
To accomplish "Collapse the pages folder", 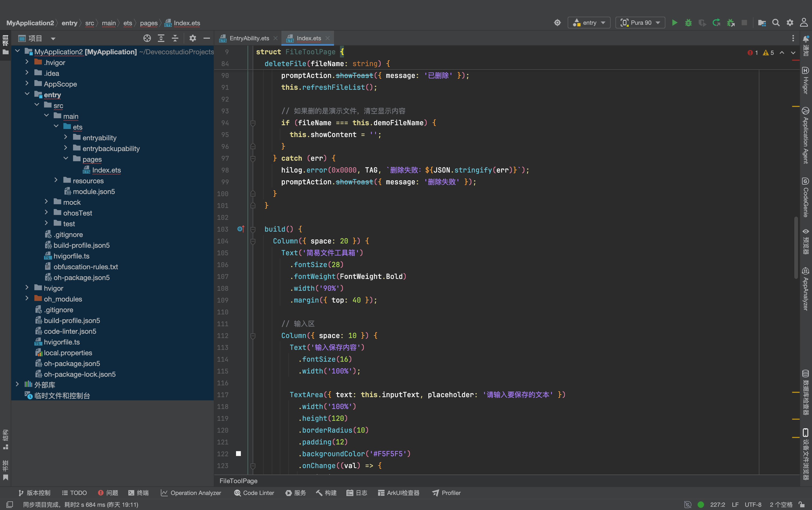I will [66, 159].
